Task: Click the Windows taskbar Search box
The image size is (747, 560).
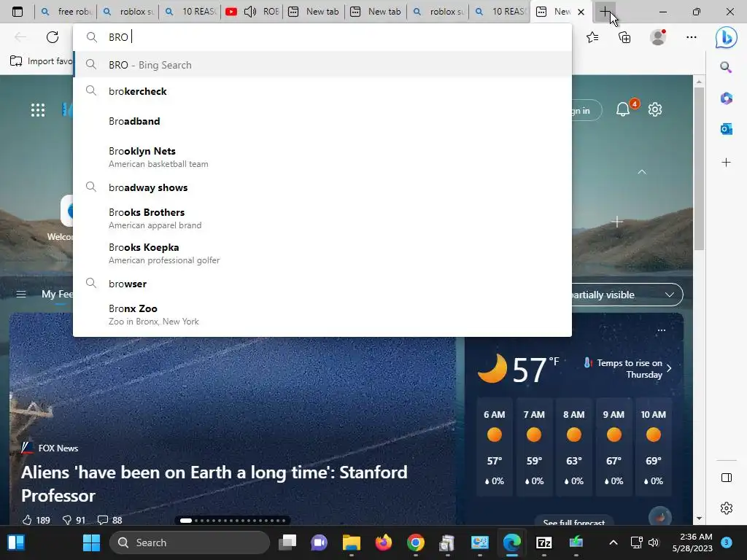Action: point(190,542)
